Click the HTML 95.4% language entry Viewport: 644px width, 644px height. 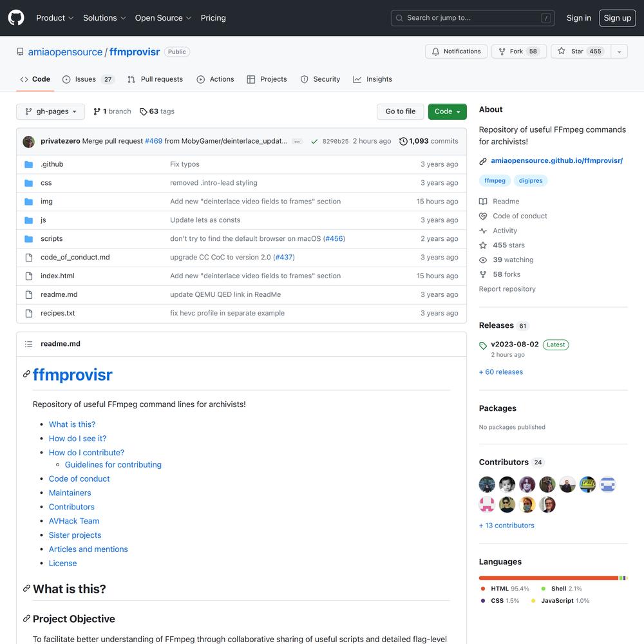point(505,589)
